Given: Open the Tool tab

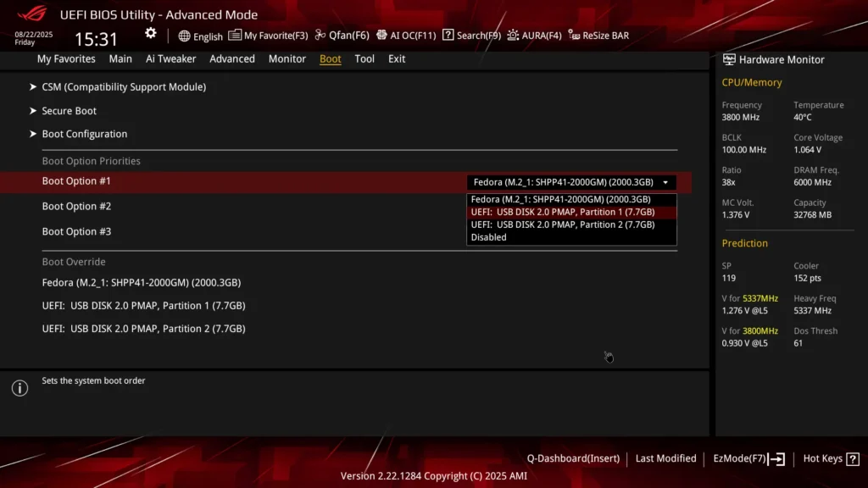Looking at the screenshot, I should click(364, 58).
